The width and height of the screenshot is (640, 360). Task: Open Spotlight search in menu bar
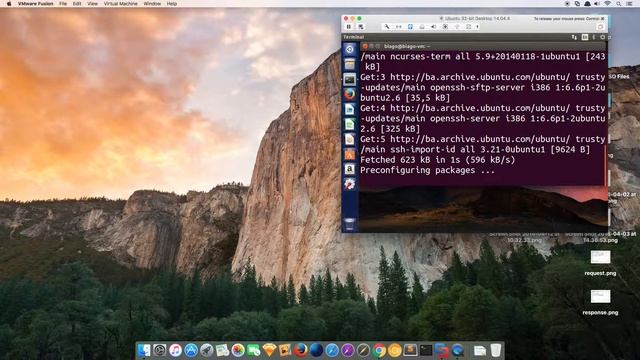pos(619,4)
